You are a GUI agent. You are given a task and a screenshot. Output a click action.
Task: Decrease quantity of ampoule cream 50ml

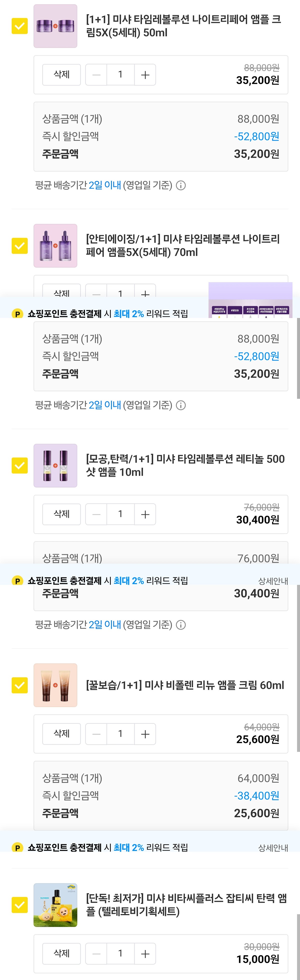(x=96, y=74)
